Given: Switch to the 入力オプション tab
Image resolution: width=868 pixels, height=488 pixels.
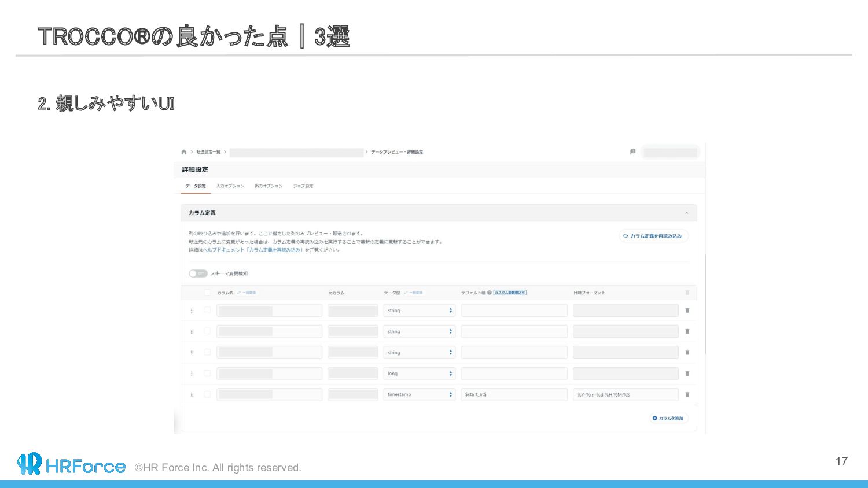Looking at the screenshot, I should [230, 186].
